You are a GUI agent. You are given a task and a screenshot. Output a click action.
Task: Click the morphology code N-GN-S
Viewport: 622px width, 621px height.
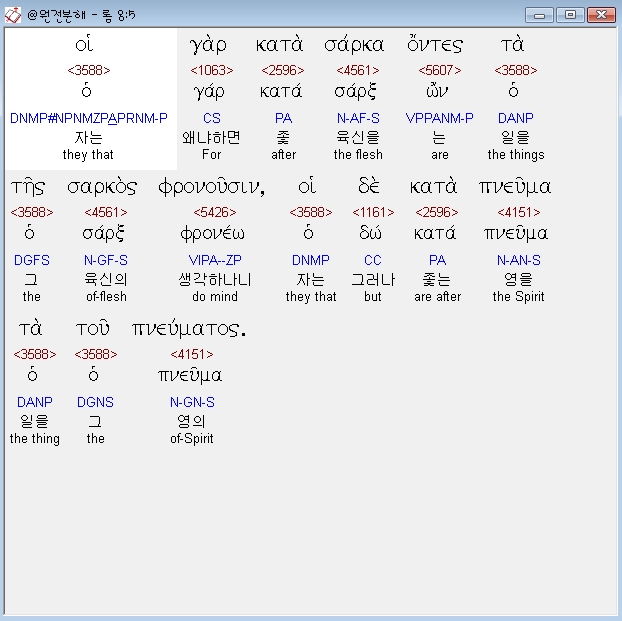point(192,402)
